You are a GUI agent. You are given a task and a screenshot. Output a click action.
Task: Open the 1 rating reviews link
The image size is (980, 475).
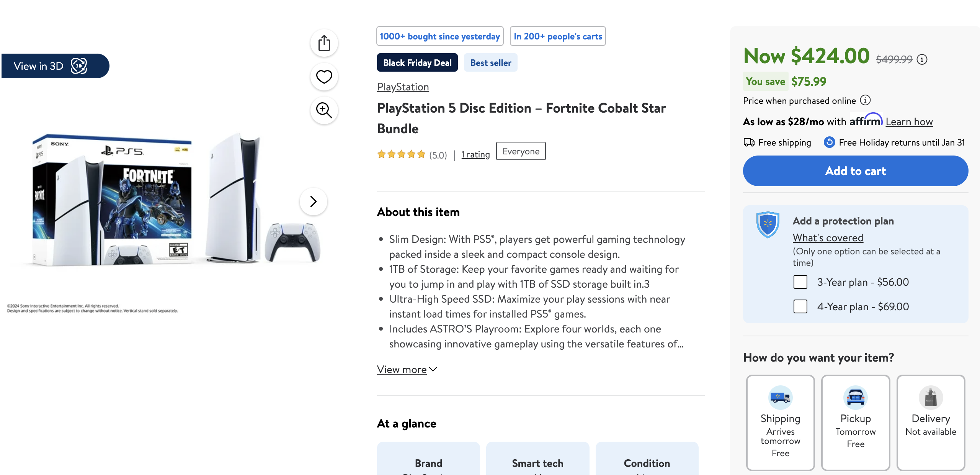[x=475, y=154]
